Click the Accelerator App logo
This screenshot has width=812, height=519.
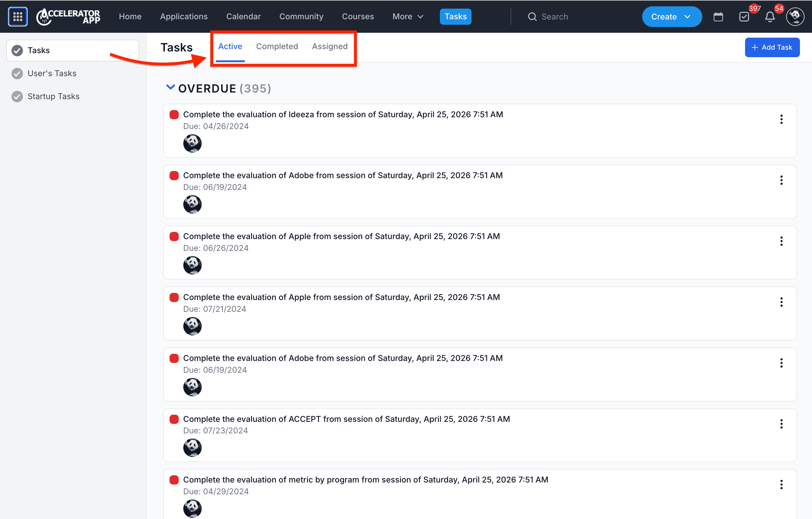click(x=68, y=17)
